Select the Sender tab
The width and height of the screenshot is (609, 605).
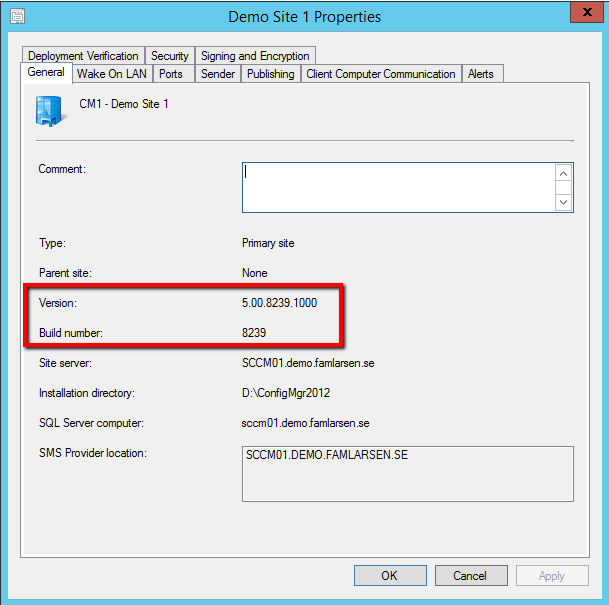[x=218, y=74]
